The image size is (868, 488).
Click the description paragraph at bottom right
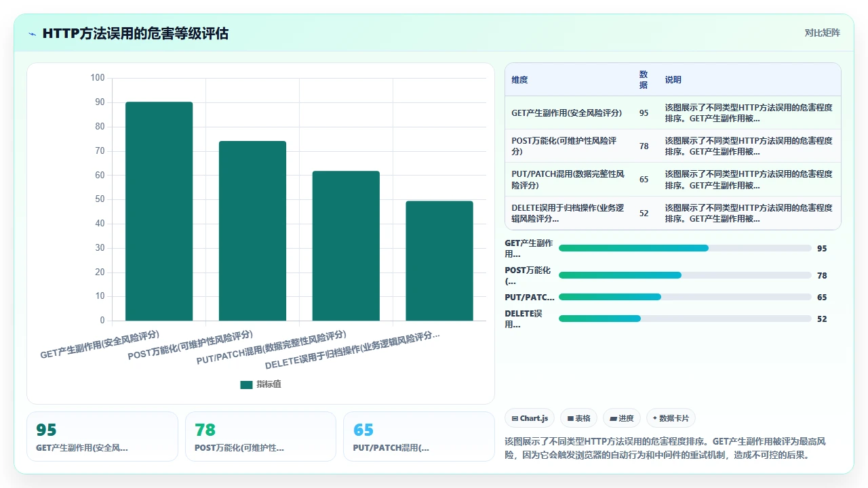pos(665,448)
